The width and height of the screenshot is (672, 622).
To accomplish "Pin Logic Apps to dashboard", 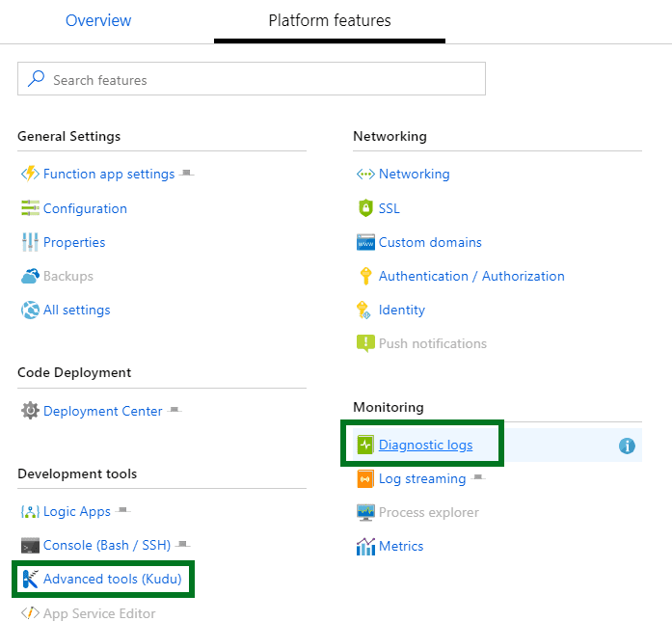I will tap(122, 510).
